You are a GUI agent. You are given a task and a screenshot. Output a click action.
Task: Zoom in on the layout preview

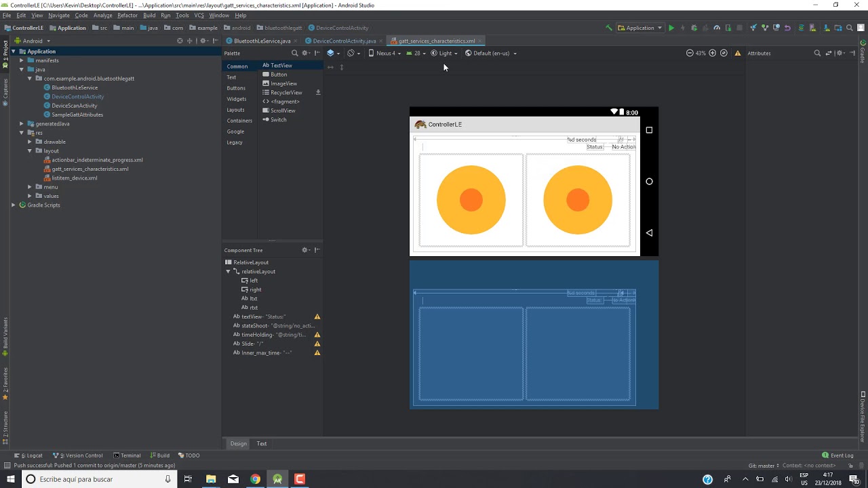coord(712,53)
